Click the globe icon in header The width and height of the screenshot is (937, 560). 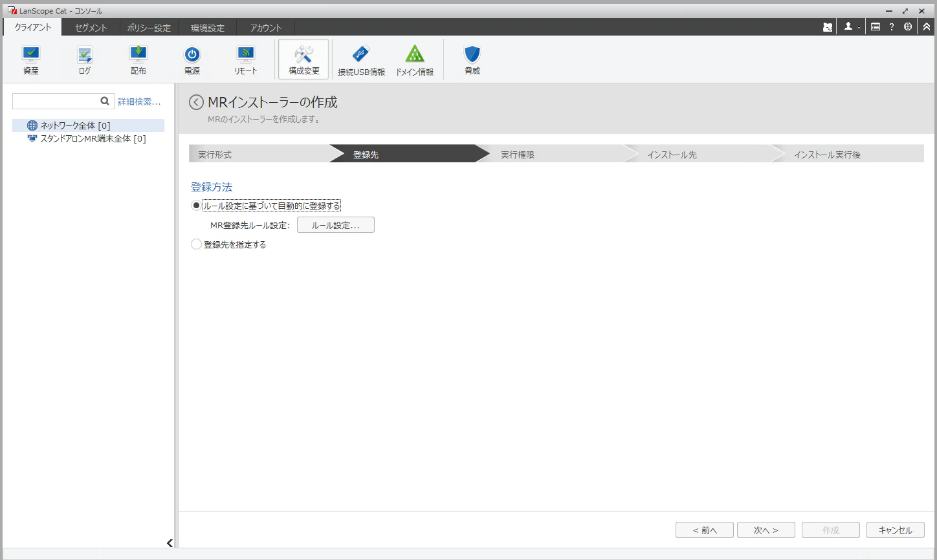click(908, 27)
